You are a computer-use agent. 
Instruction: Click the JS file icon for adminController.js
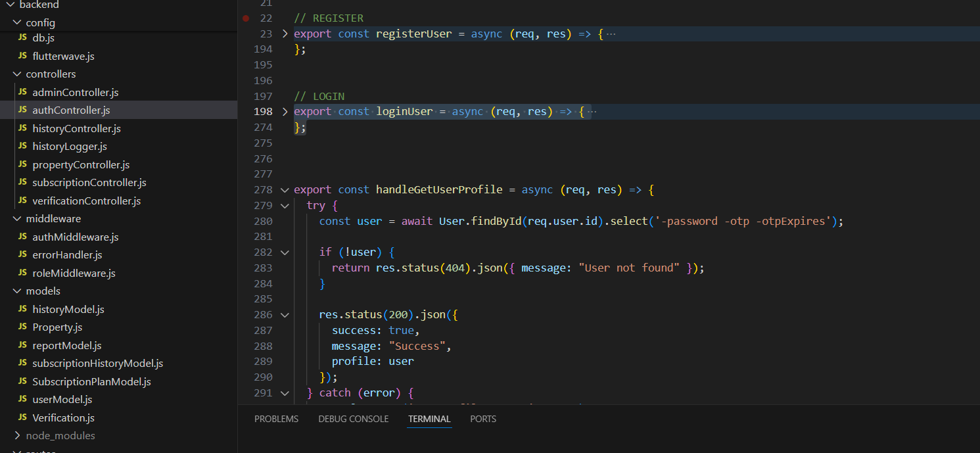pos(22,93)
